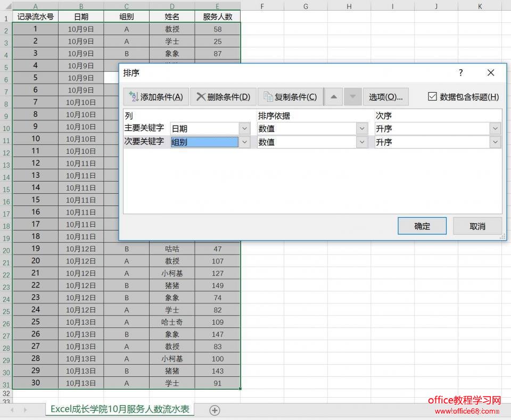Open the 主要关键字 column dropdown showing 日期
Screen dimensions: 511x420
coord(244,128)
